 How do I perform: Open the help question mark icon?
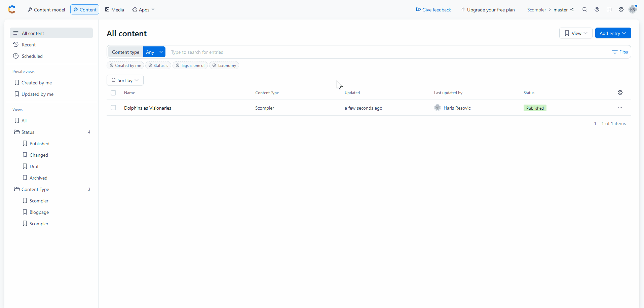pos(597,10)
